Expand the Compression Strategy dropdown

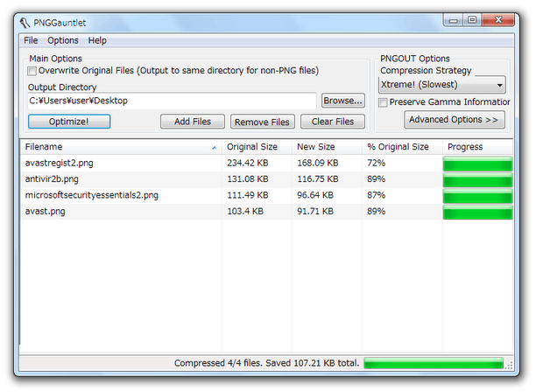(x=441, y=85)
